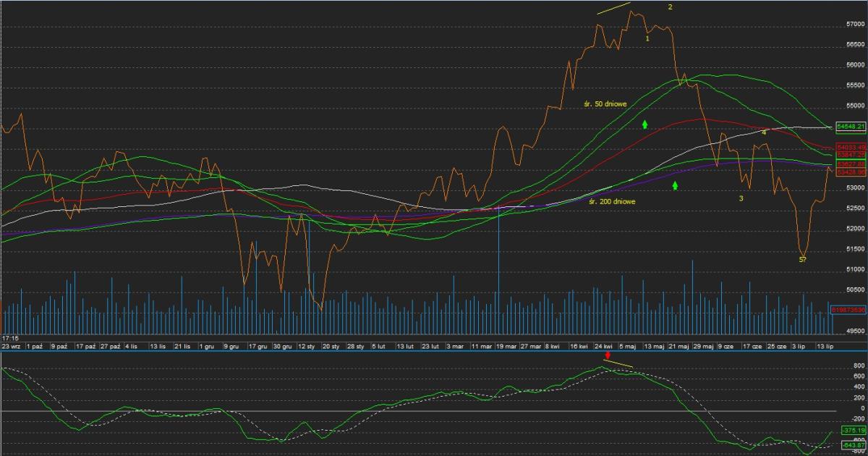This screenshot has height=456, width=868.
Task: Click the -375.19 oscillator value tag
Action: 851,430
